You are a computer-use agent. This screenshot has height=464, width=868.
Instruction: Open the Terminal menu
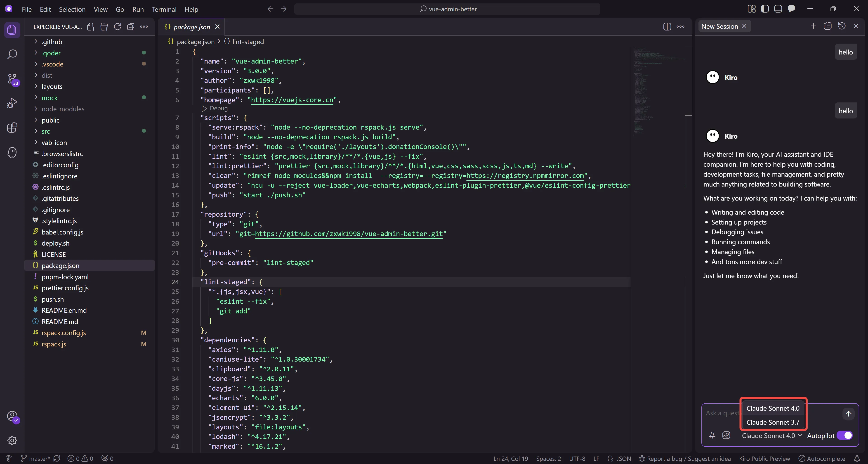click(x=164, y=9)
